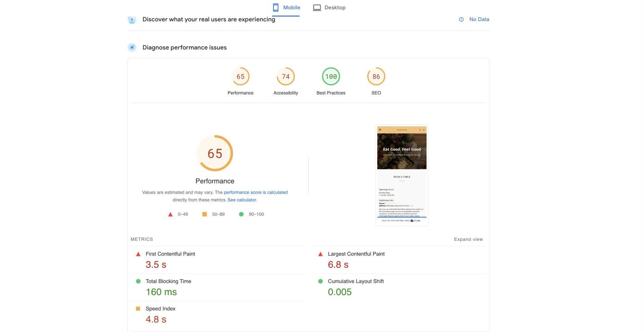Click the 50–89 legend label

pos(218,214)
